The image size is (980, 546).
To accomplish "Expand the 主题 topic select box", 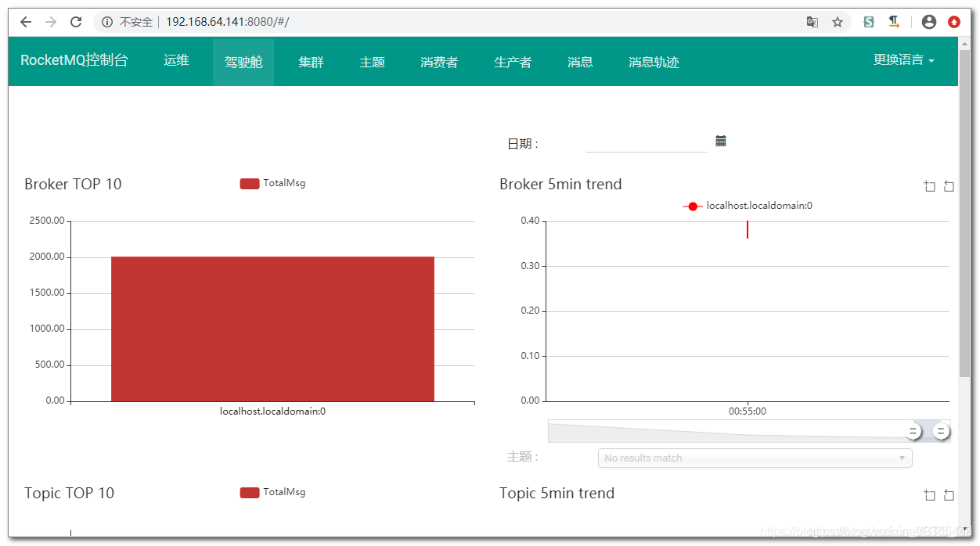I will pyautogui.click(x=755, y=458).
